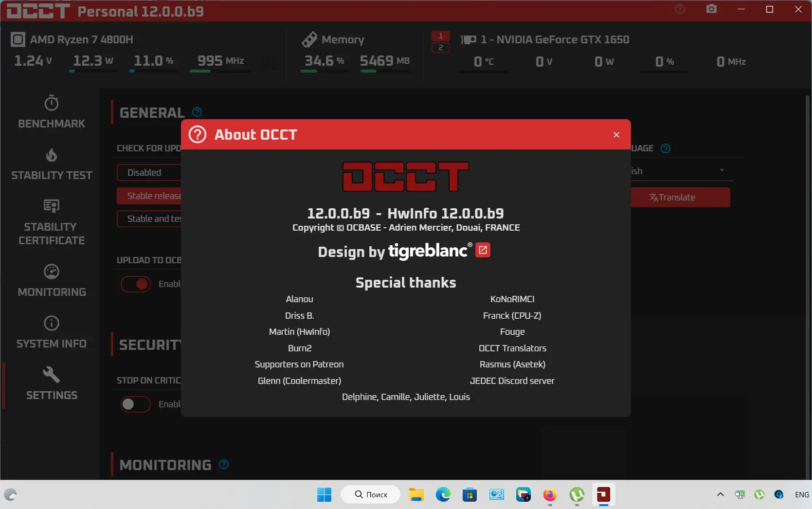This screenshot has width=812, height=509.
Task: Click the Supporters on Patreon credit
Action: click(299, 364)
